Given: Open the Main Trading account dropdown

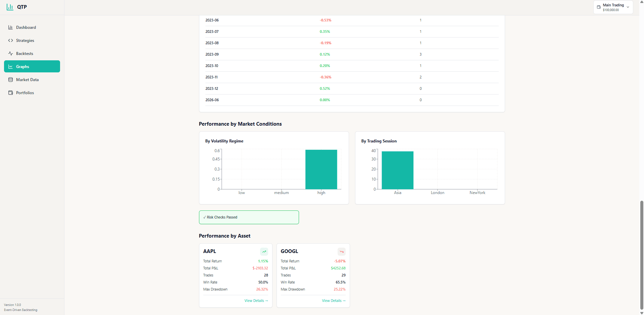Looking at the screenshot, I should click(613, 7).
